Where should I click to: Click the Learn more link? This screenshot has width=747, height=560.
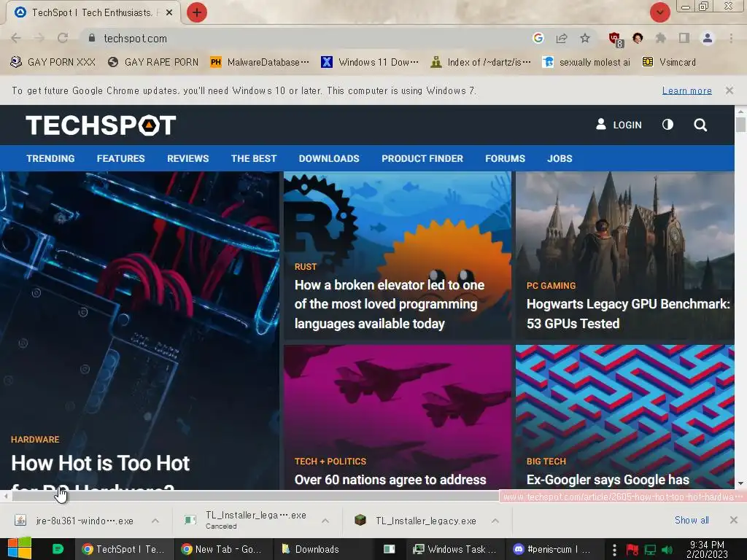687,90
